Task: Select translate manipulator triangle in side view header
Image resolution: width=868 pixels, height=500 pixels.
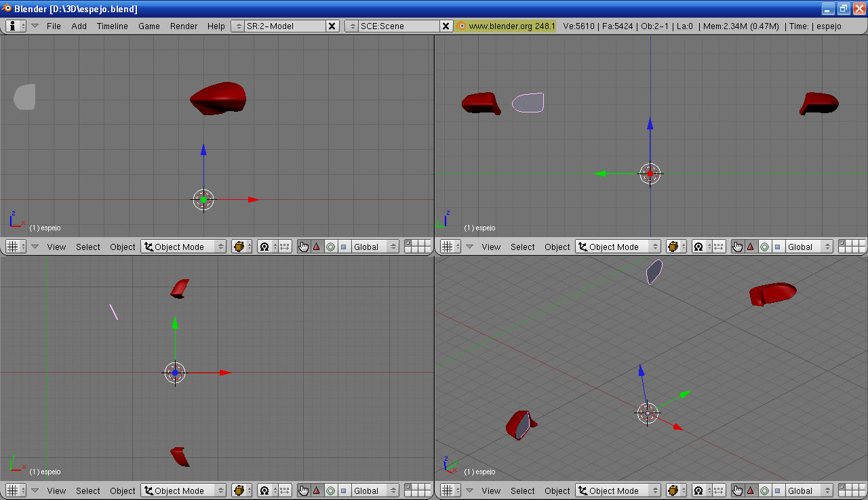Action: pyautogui.click(x=751, y=247)
